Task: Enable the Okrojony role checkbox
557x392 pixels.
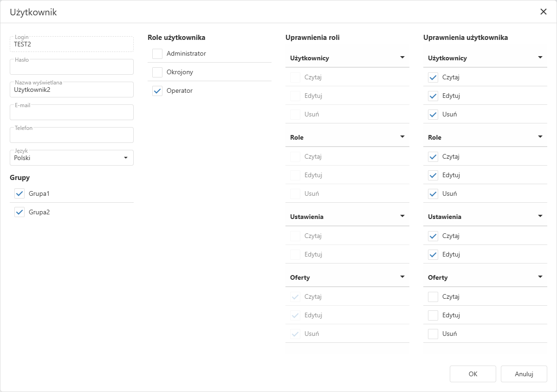Action: coord(157,72)
